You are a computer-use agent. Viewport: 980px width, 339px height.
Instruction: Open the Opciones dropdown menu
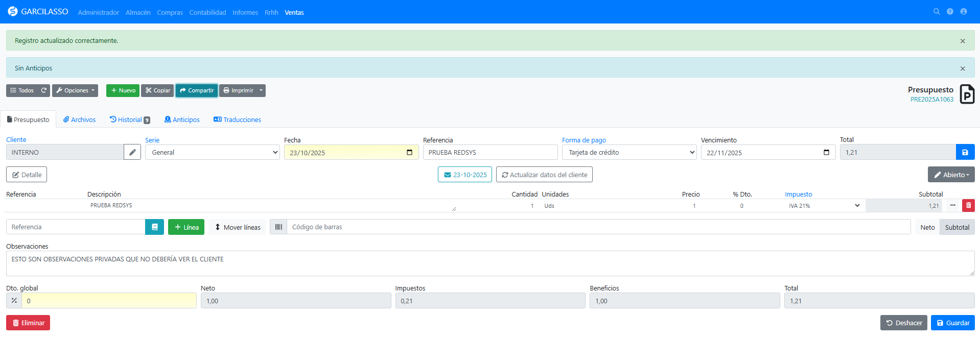[x=75, y=90]
